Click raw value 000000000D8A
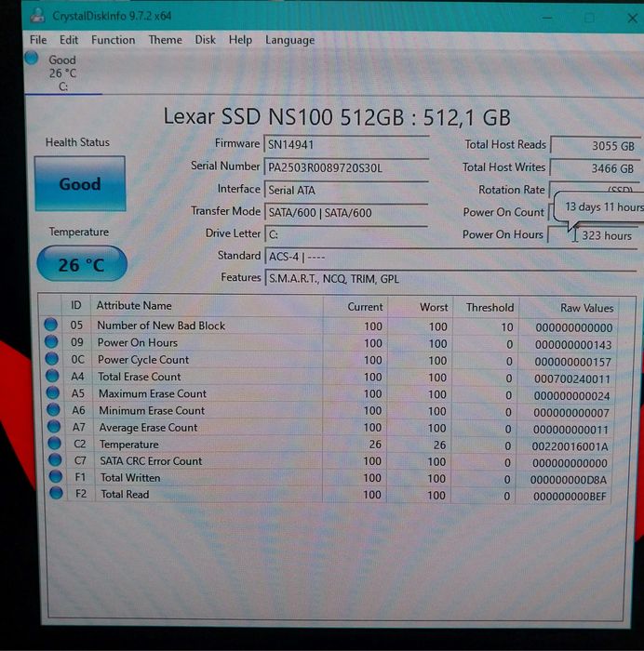Viewport: 644px width, 651px height. [x=569, y=480]
